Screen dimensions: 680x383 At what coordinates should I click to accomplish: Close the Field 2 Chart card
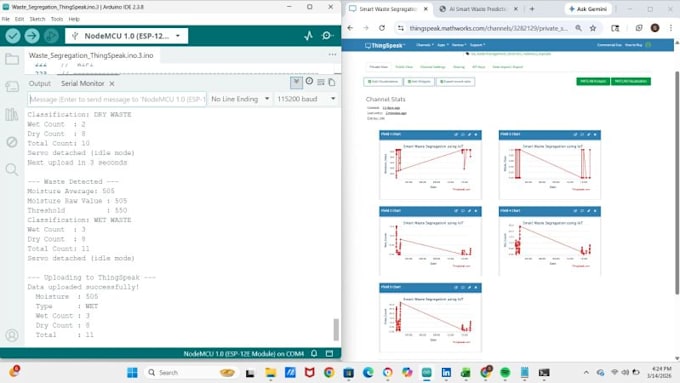coord(595,134)
